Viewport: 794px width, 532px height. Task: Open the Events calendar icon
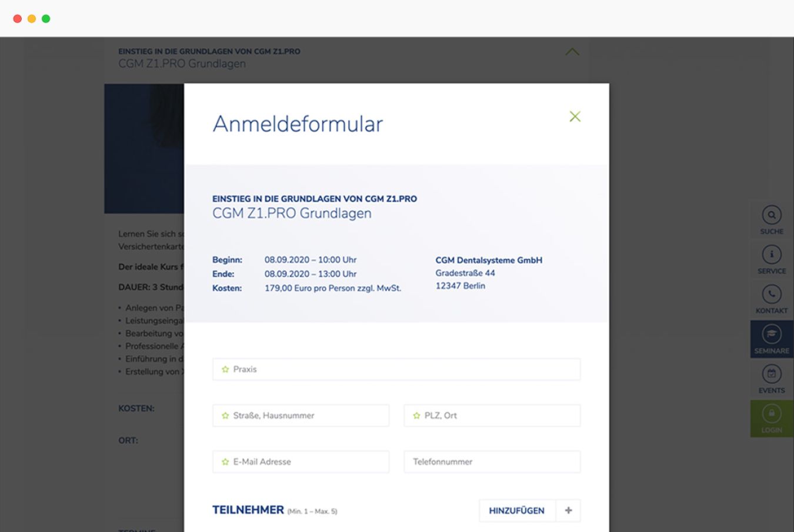click(771, 374)
